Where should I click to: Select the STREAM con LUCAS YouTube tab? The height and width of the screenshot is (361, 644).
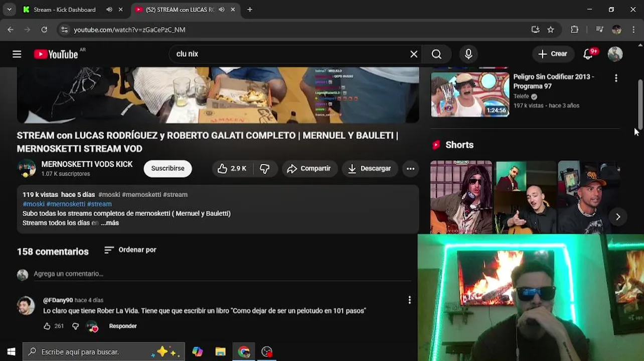[x=180, y=10]
